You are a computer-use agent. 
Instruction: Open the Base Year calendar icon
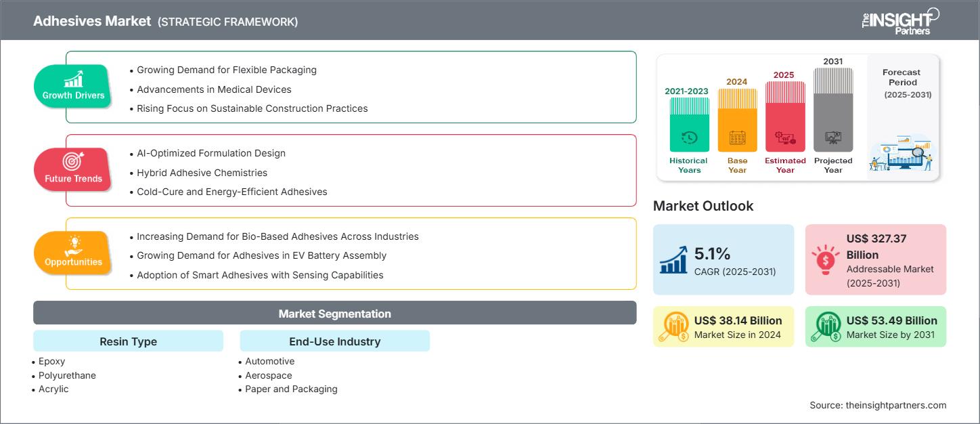[x=737, y=139]
